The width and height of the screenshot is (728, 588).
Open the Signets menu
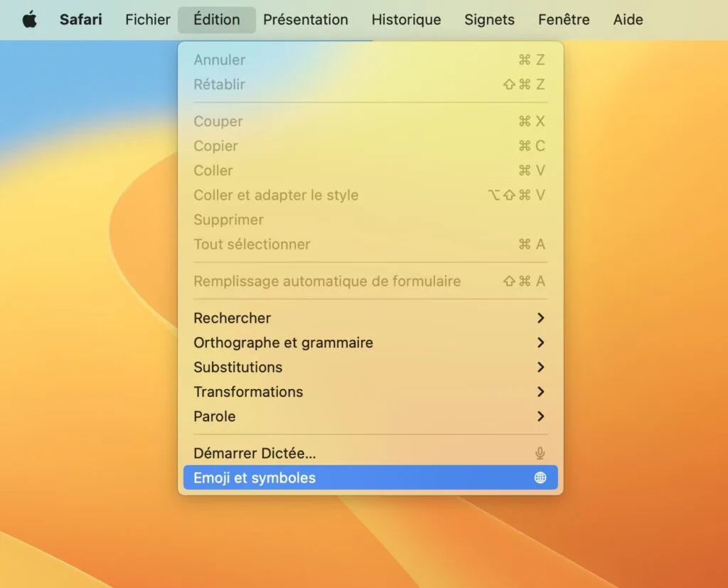click(489, 19)
